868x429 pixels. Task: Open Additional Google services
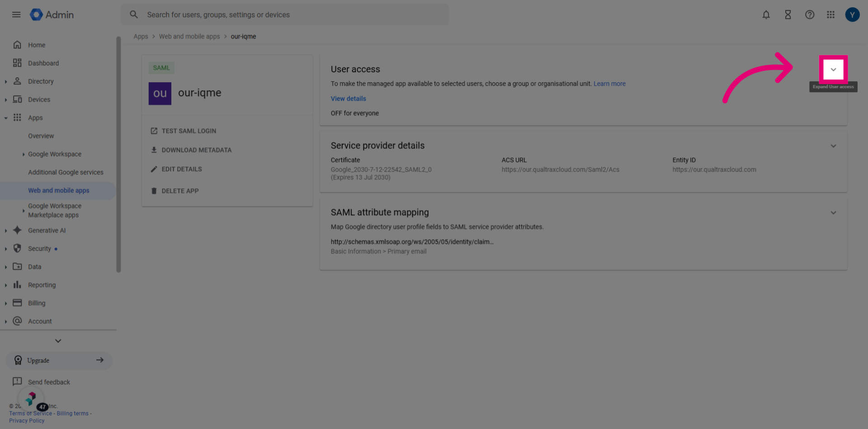(66, 172)
